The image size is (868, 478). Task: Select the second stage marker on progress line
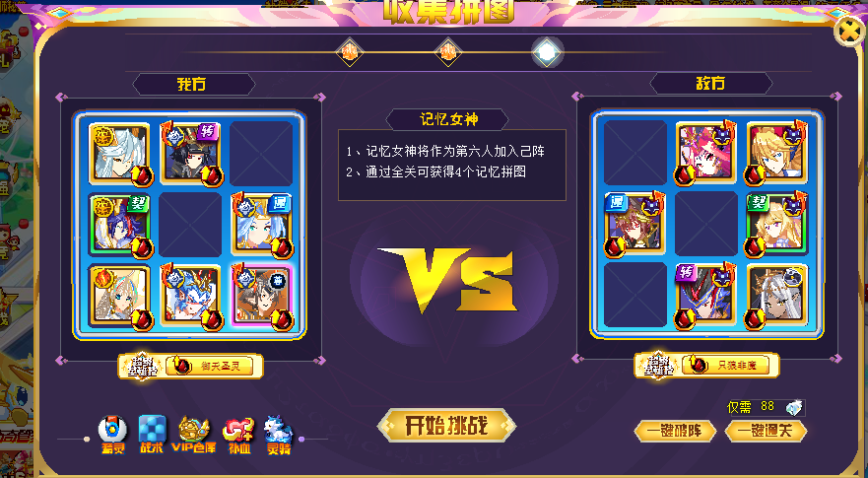click(448, 52)
